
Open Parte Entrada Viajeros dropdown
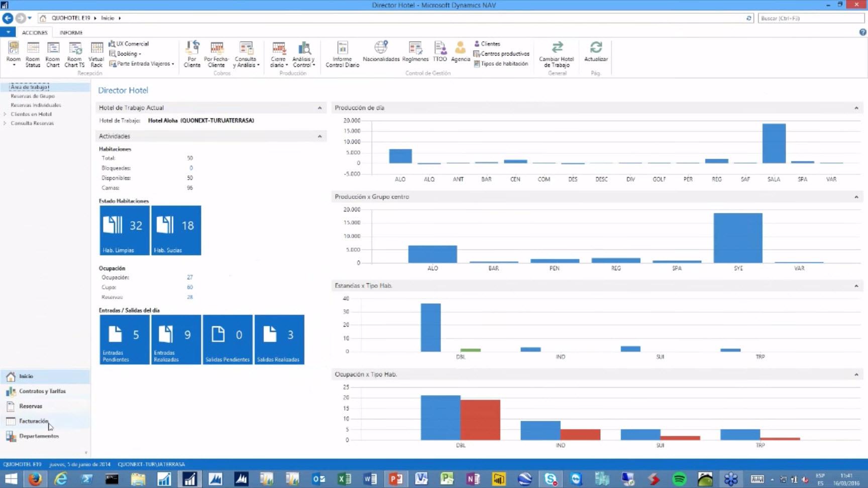[x=142, y=64]
